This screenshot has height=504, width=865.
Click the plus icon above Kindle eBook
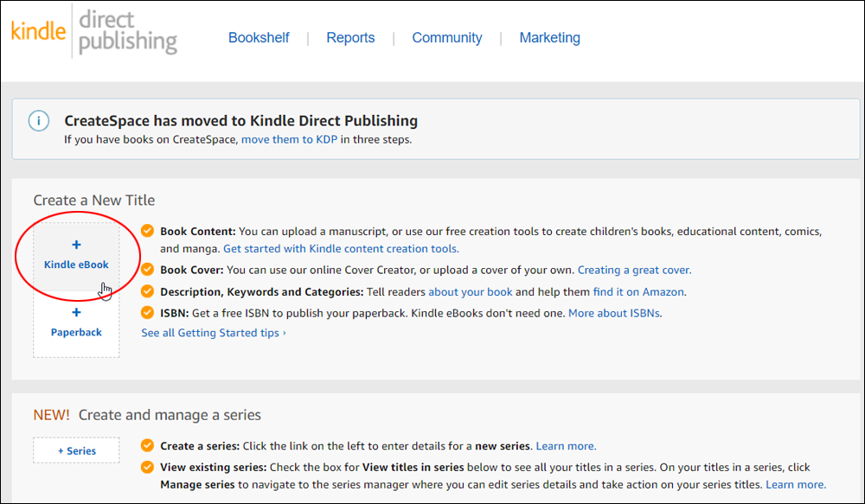(77, 245)
